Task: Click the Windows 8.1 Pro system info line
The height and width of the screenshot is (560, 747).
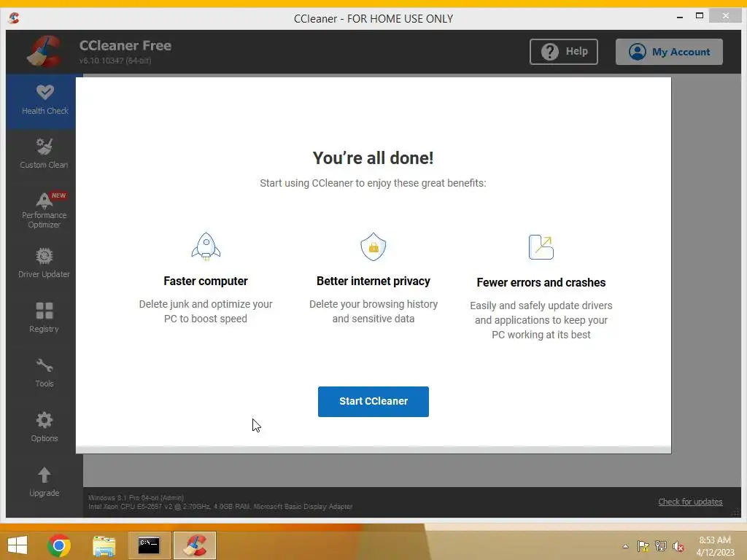Action: tap(136, 497)
